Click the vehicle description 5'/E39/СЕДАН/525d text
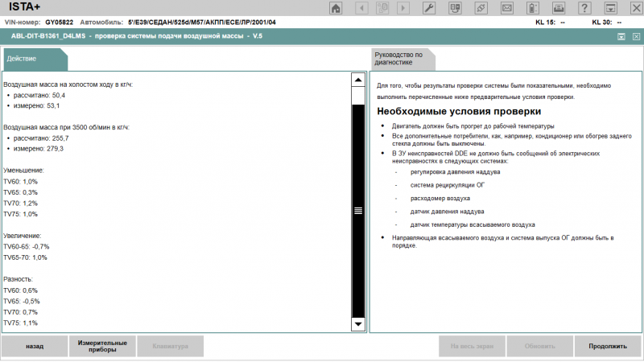The width and height of the screenshot is (644, 362). point(202,23)
